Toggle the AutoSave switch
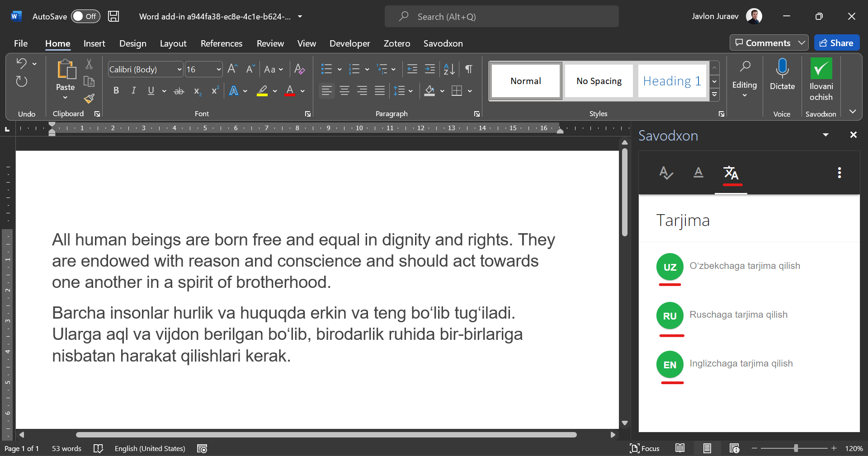This screenshot has height=456, width=868. [x=85, y=17]
